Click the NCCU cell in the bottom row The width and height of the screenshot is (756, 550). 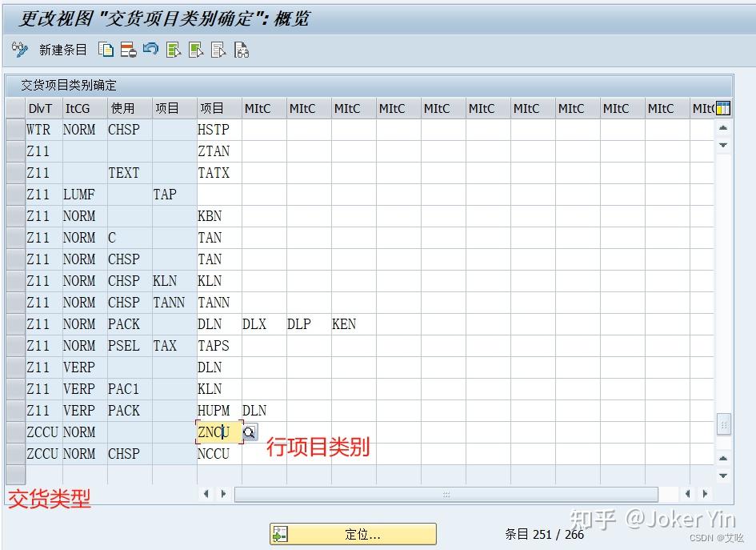coord(213,454)
